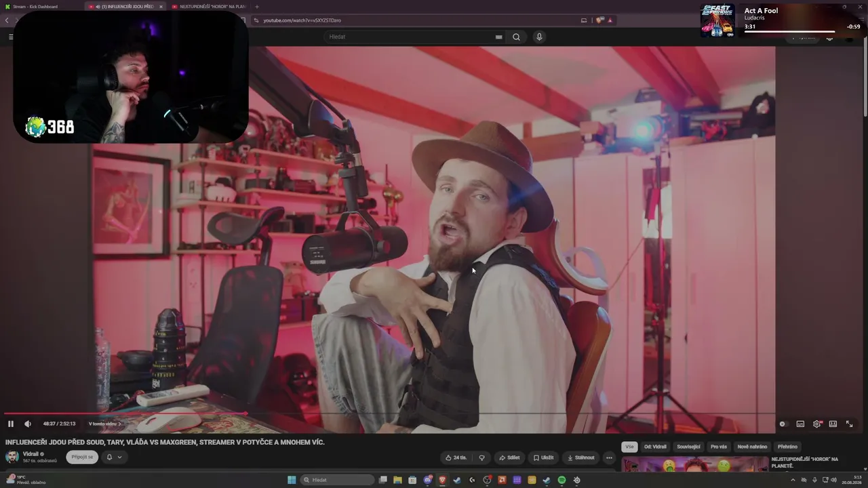The height and width of the screenshot is (488, 868).
Task: Toggle autoplay switch in player controls
Action: point(783,424)
